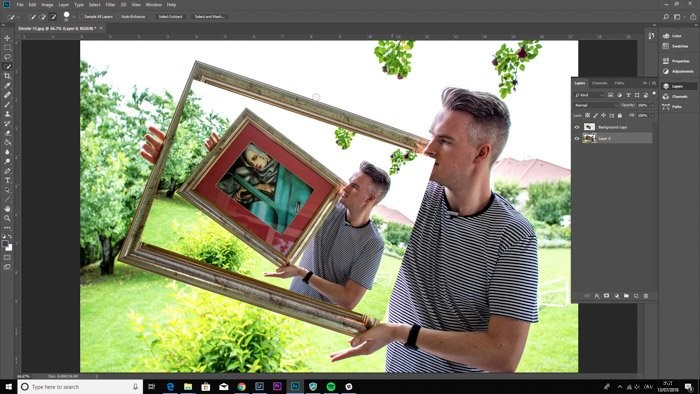Select the Gradient tool
The width and height of the screenshot is (700, 394).
click(7, 142)
